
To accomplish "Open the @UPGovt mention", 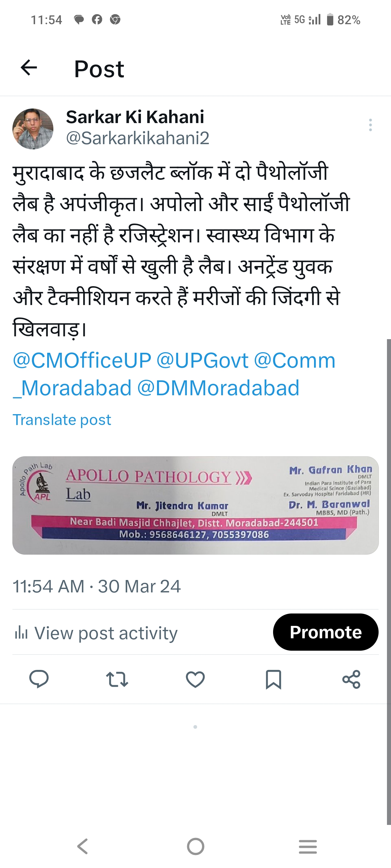I will pos(202,360).
